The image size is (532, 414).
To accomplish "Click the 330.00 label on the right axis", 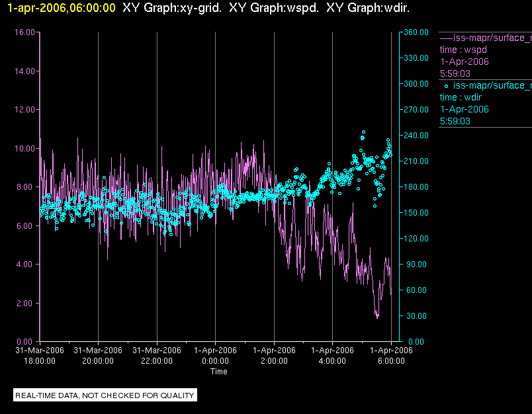I will tap(416, 58).
